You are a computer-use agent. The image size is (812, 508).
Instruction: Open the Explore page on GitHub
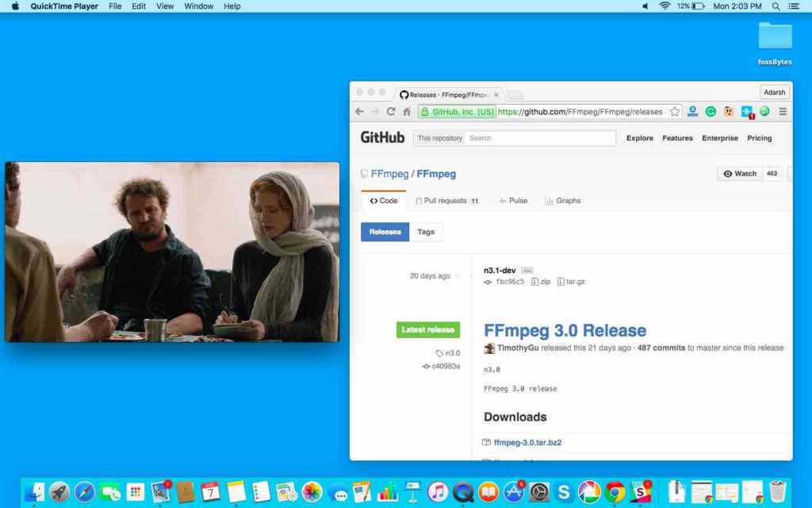pos(639,137)
